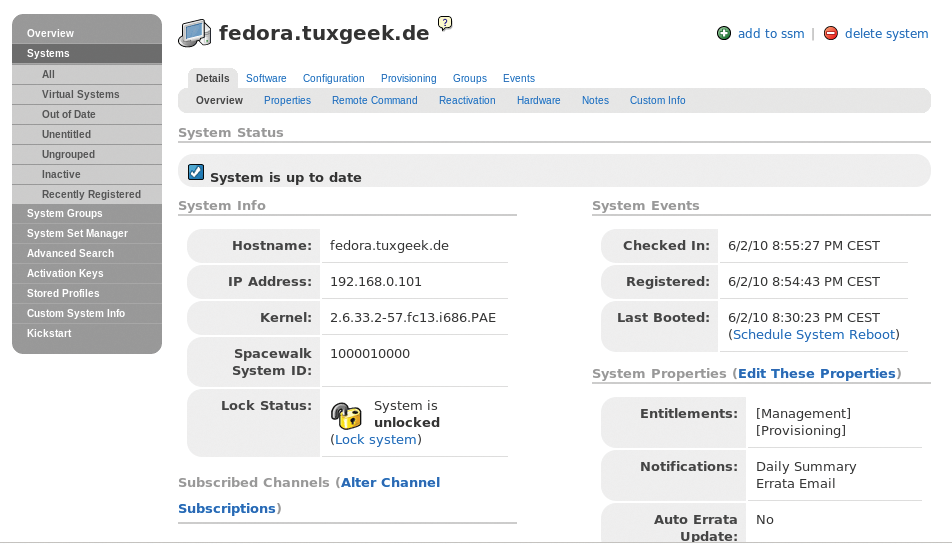Click the green plus add to ssm icon

(724, 33)
